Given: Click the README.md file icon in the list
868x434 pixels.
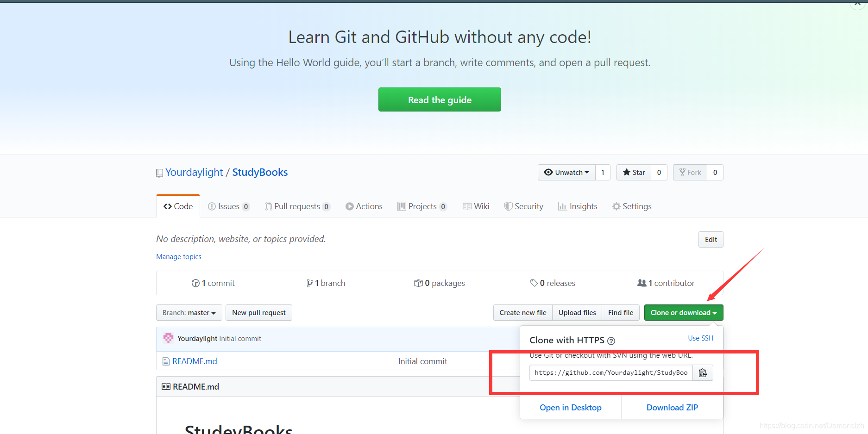Looking at the screenshot, I should pyautogui.click(x=166, y=361).
